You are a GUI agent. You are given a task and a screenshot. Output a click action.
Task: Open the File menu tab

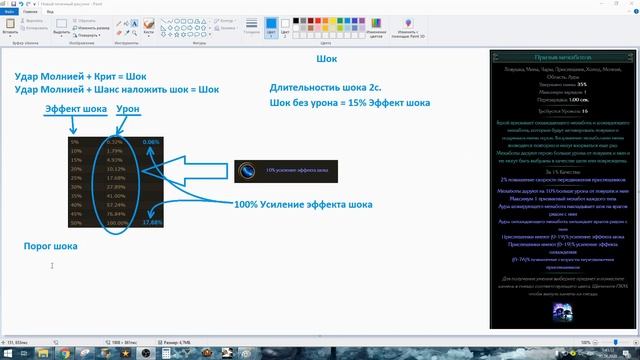pyautogui.click(x=9, y=11)
